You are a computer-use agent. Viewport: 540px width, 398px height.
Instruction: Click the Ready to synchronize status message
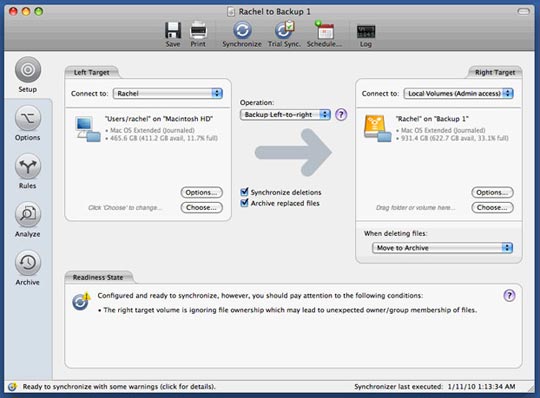(119, 387)
